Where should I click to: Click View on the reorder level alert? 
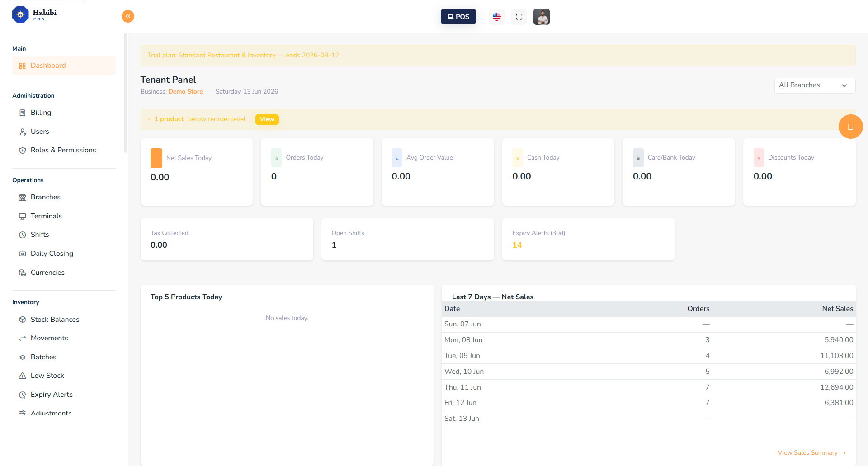coord(267,119)
